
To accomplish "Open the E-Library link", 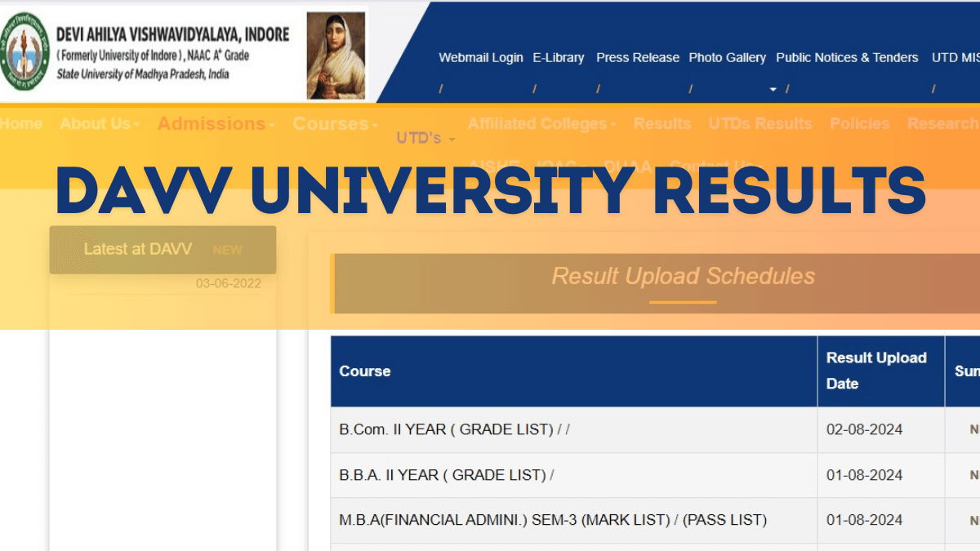I will coord(559,58).
